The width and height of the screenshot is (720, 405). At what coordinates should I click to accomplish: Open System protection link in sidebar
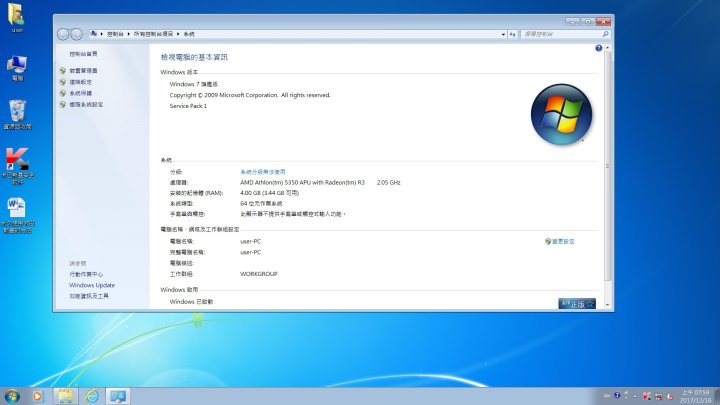click(x=80, y=93)
